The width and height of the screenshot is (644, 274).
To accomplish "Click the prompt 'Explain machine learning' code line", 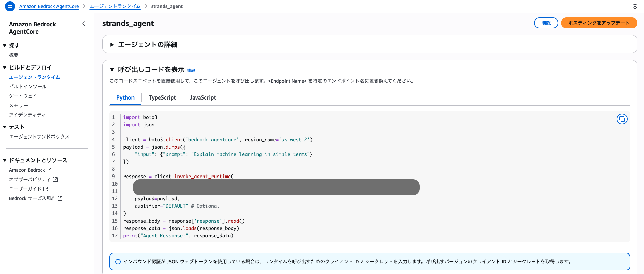I will (x=224, y=154).
